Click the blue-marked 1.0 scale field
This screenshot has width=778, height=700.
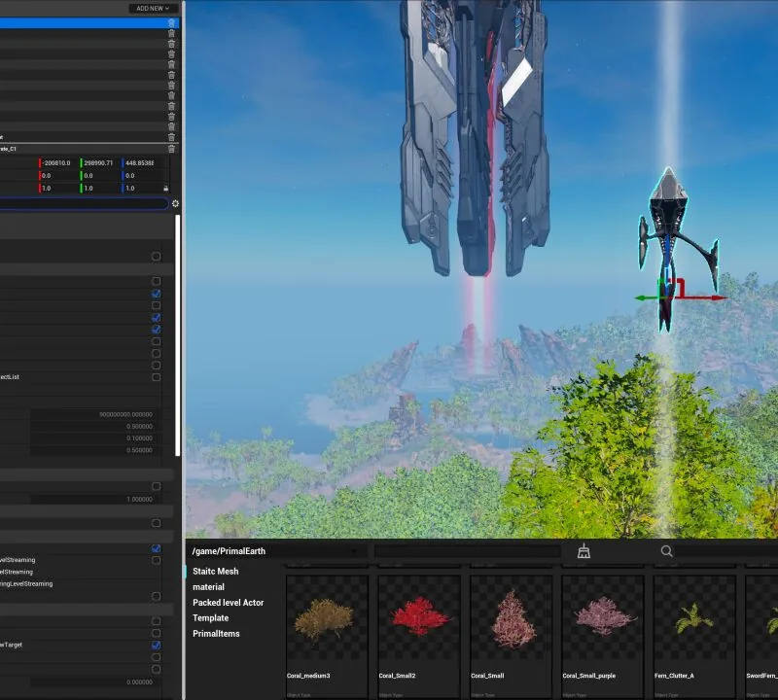pyautogui.click(x=141, y=188)
